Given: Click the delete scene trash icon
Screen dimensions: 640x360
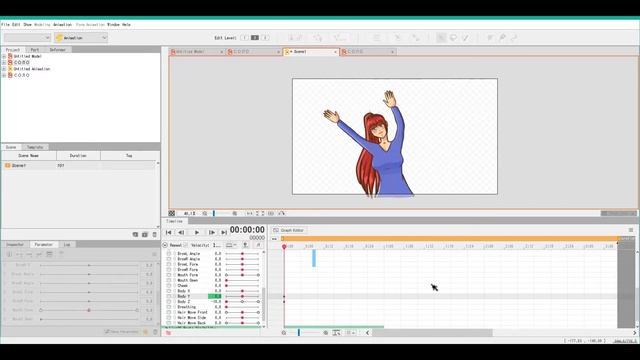Looking at the screenshot, I should 155,235.
